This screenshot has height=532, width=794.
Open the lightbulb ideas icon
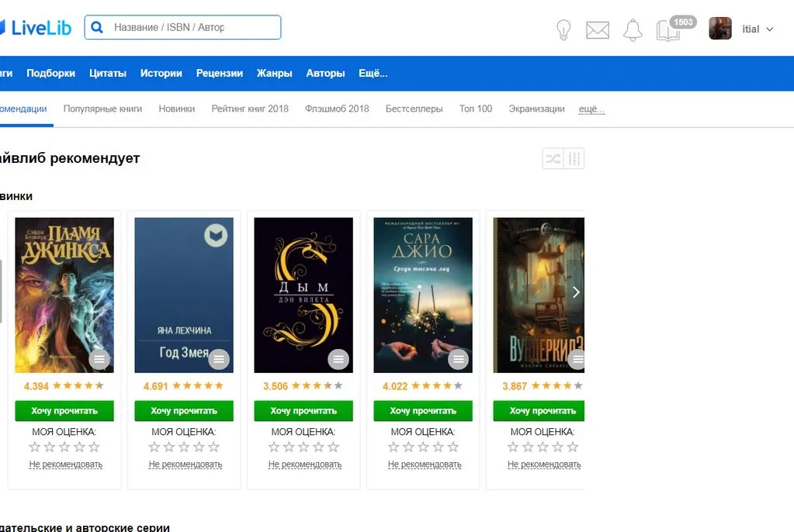point(563,30)
